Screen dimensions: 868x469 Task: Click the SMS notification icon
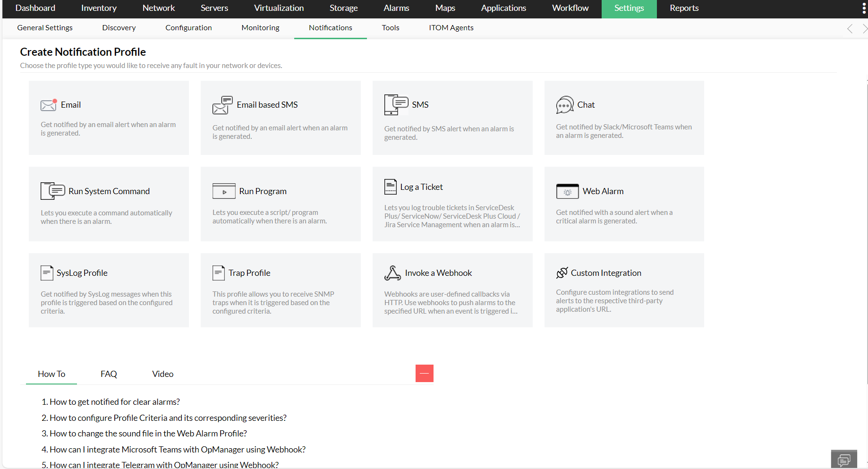[396, 104]
